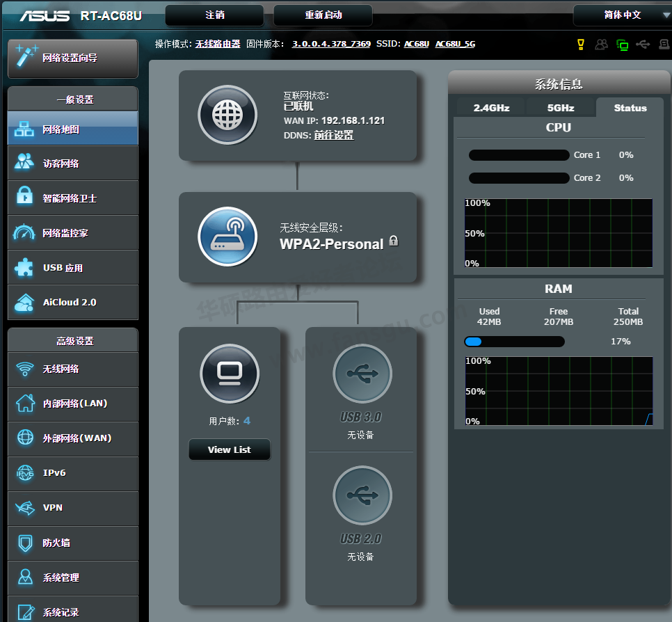The height and width of the screenshot is (622, 672).
Task: Open AiCloud 2.0 page
Action: 73,302
